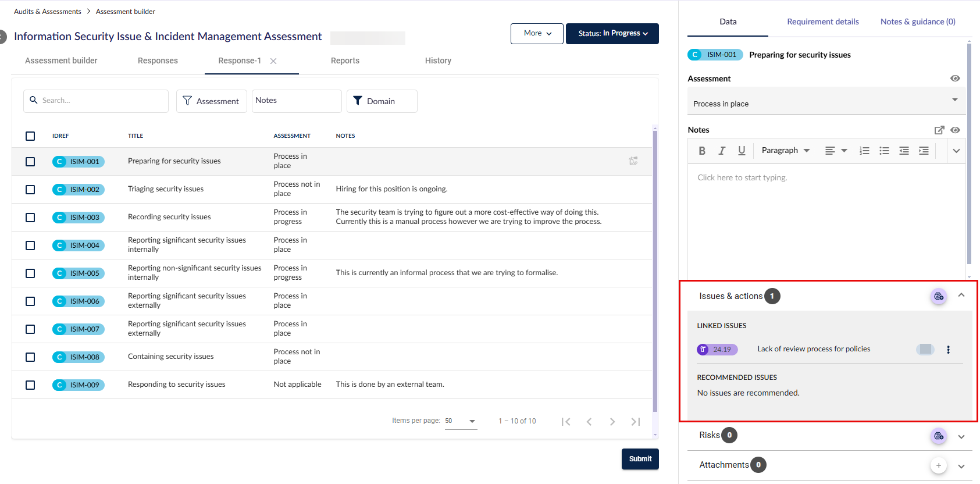Click link icon beside Risks
The image size is (980, 484).
click(x=939, y=436)
